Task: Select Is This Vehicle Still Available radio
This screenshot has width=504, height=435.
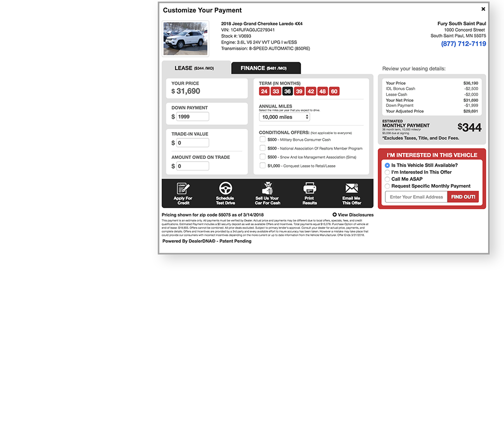Action: point(387,166)
